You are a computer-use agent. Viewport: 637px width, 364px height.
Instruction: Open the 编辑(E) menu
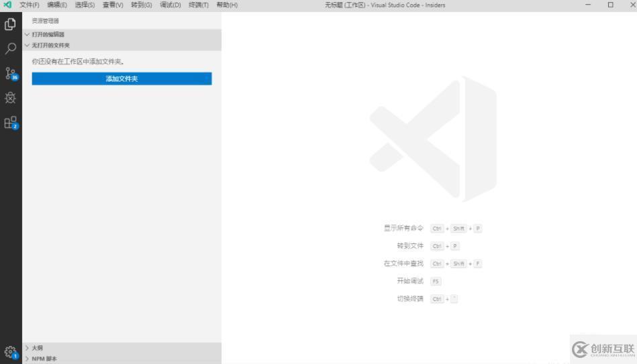(x=57, y=5)
